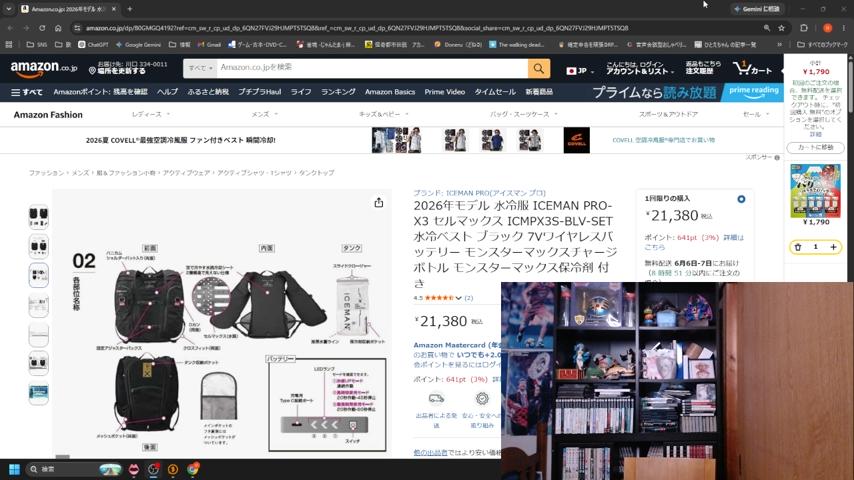The image size is (854, 480).
Task: Open the star rating dropdown chevron
Action: pyautogui.click(x=459, y=298)
